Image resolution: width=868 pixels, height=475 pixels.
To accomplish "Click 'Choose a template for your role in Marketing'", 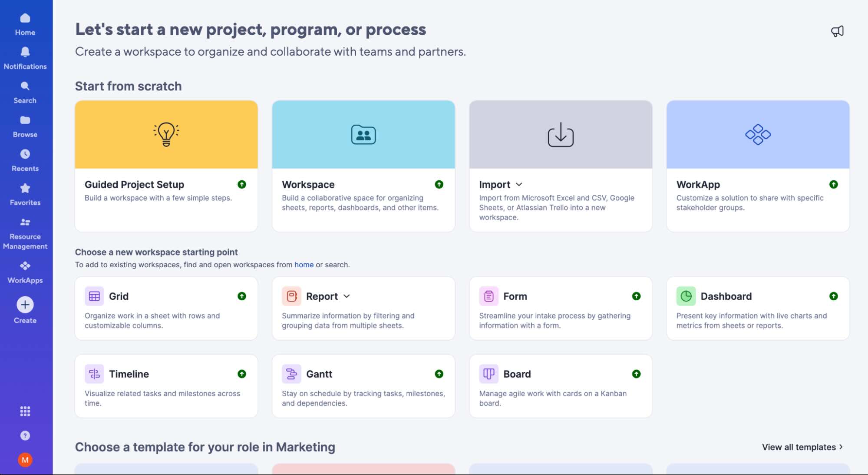I will tap(205, 447).
